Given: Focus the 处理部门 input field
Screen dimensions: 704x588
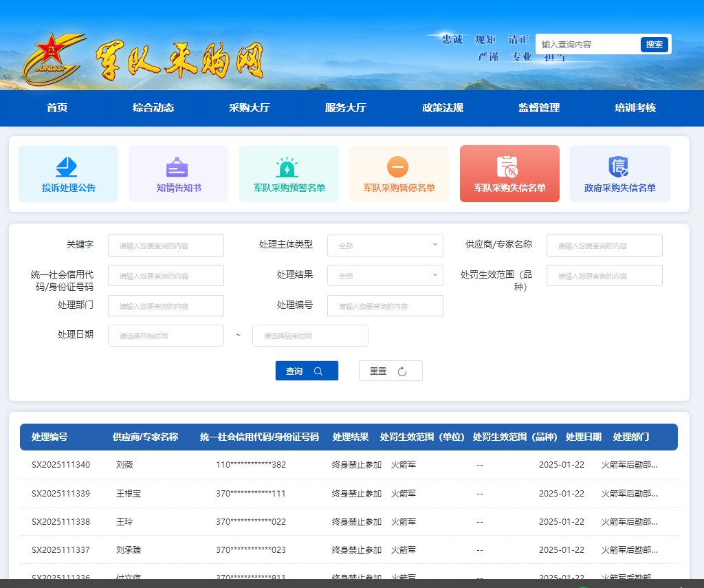Looking at the screenshot, I should click(166, 305).
